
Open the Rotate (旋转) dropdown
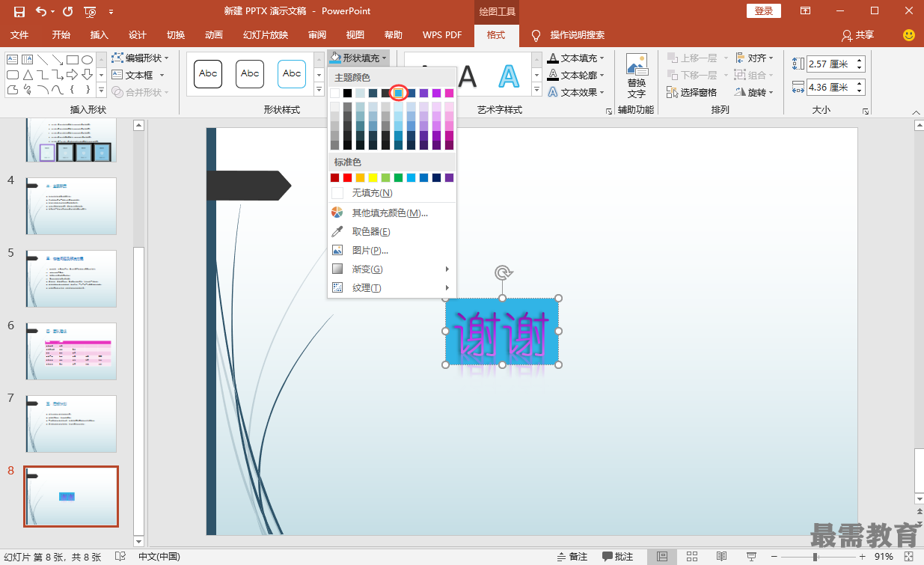754,92
